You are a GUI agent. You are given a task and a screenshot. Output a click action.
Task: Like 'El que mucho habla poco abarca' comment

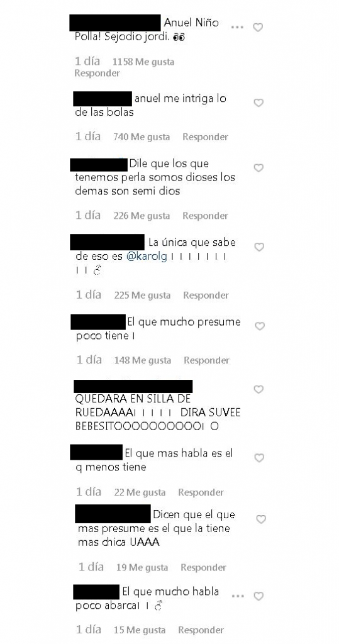tap(258, 596)
